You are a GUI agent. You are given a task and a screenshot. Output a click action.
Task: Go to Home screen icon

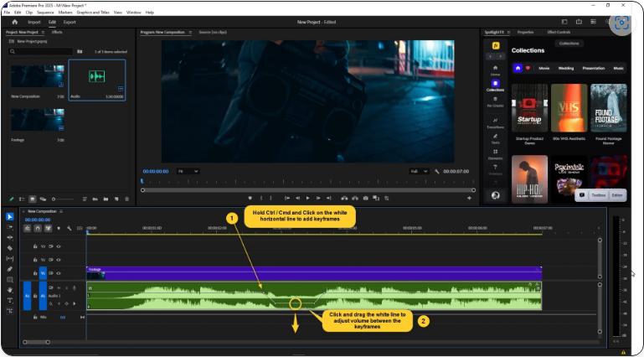point(15,22)
